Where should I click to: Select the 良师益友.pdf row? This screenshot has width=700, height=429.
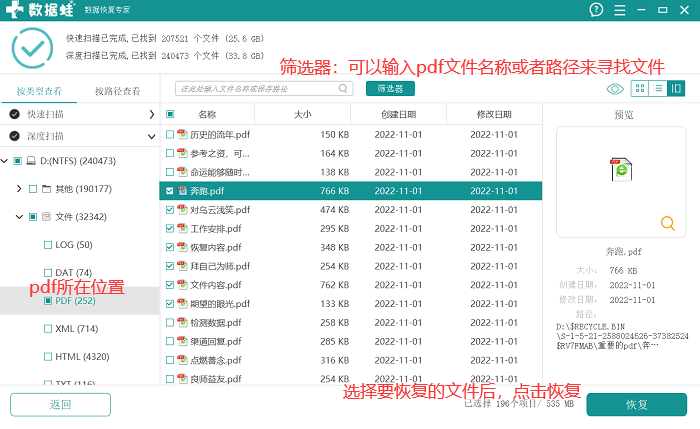point(351,379)
